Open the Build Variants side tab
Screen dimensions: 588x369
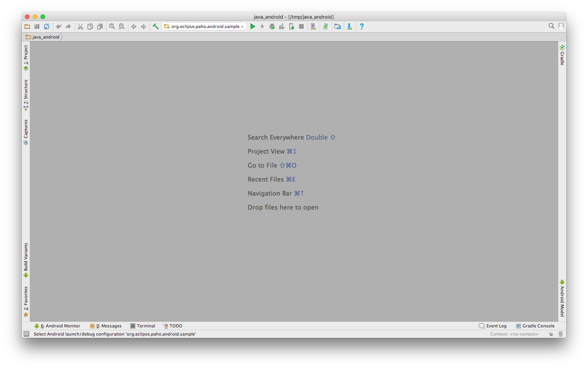click(x=26, y=260)
